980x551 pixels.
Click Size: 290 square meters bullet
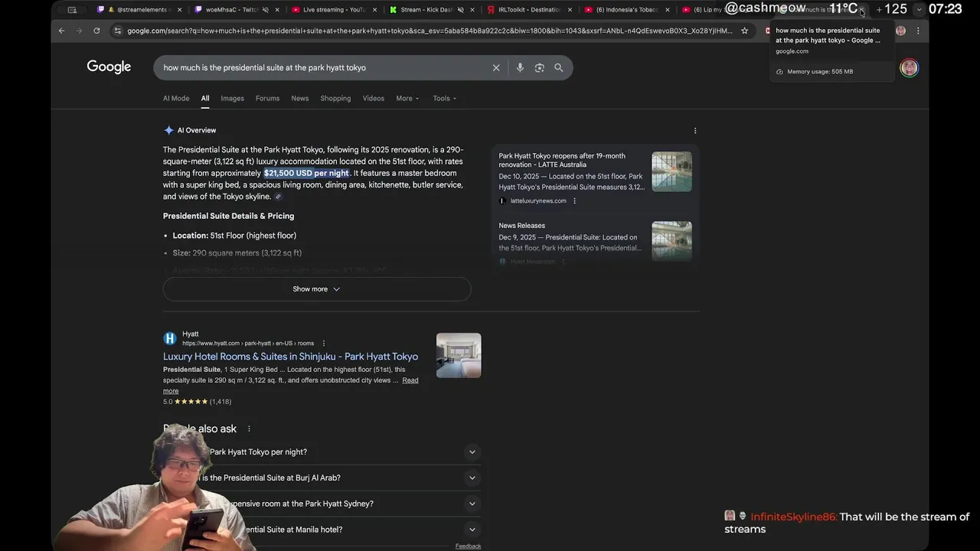tap(237, 253)
